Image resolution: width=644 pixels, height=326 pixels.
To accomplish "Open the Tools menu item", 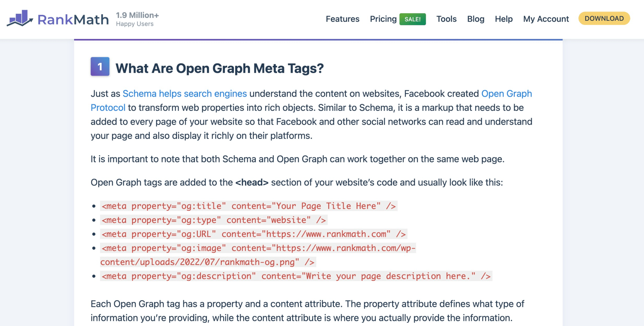I will (x=446, y=19).
